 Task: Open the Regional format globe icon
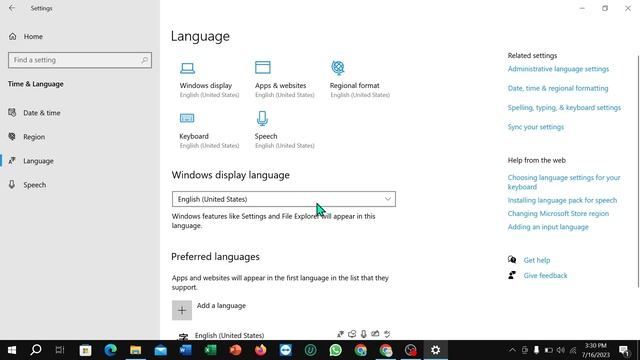338,67
